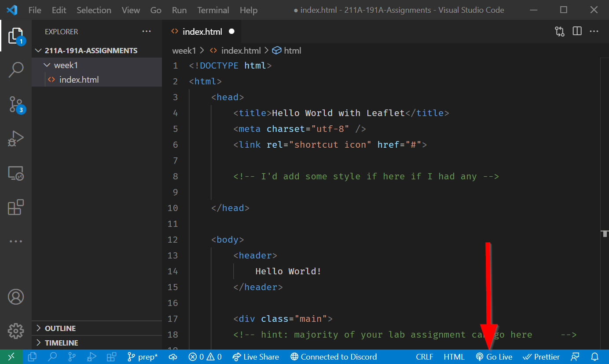Open the Search view in activity bar
This screenshot has width=609, height=364.
(x=16, y=69)
